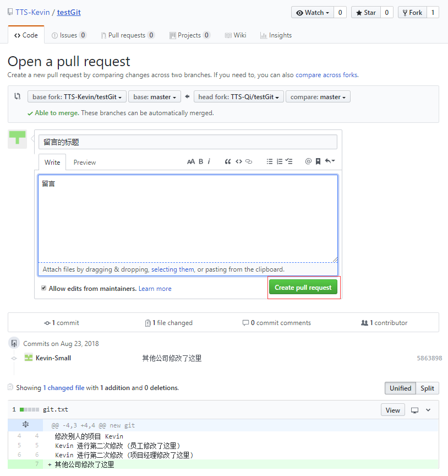Screen dimensions: 448x476
Task: Open the Watch dropdown
Action: (x=313, y=13)
